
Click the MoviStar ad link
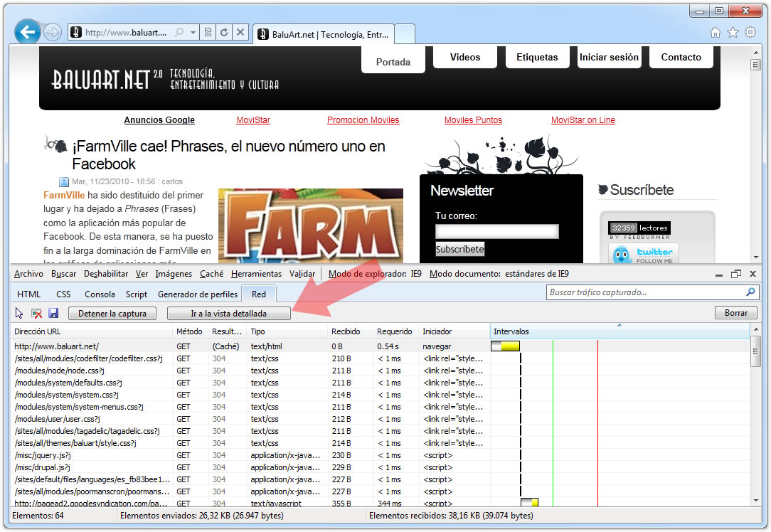pos(253,120)
